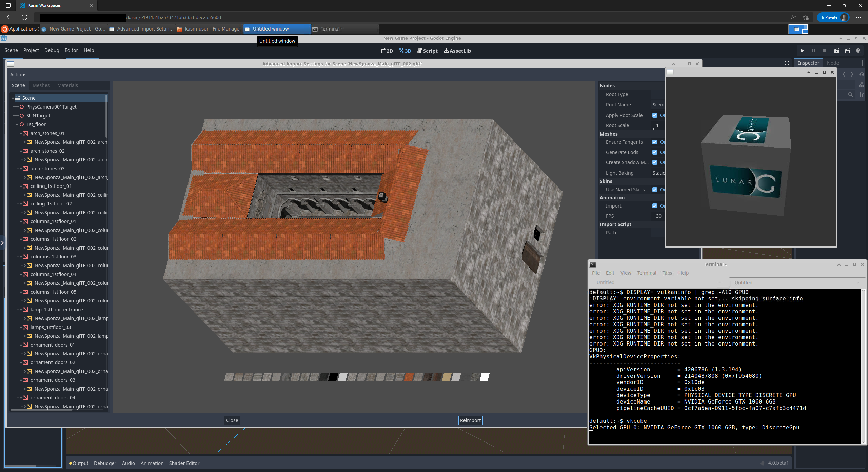Open the AssetLib workspace

[x=457, y=51]
